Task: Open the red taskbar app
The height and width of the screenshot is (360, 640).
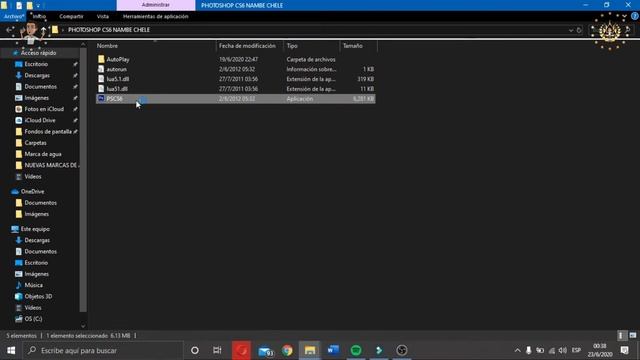Action: (x=241, y=350)
